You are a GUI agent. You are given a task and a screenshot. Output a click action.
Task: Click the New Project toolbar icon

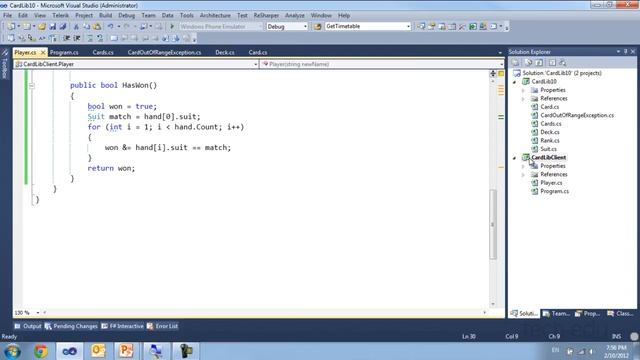[11, 27]
